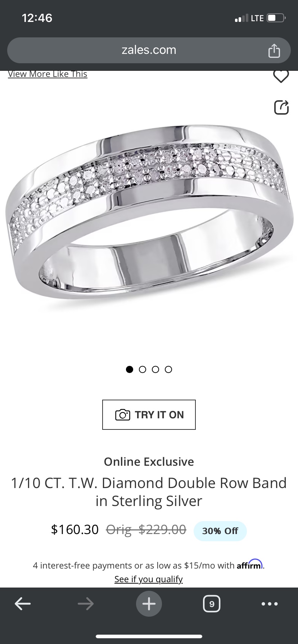The height and width of the screenshot is (644, 298).
Task: Select the first image carousel dot
Action: click(130, 369)
